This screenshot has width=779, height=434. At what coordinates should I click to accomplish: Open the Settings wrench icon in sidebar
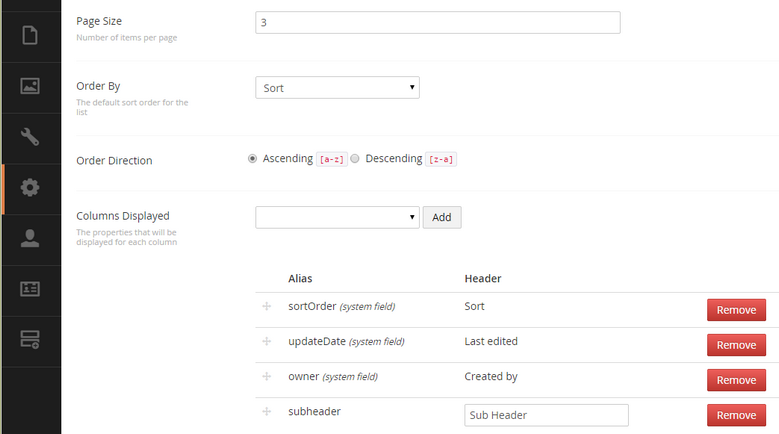[x=30, y=137]
